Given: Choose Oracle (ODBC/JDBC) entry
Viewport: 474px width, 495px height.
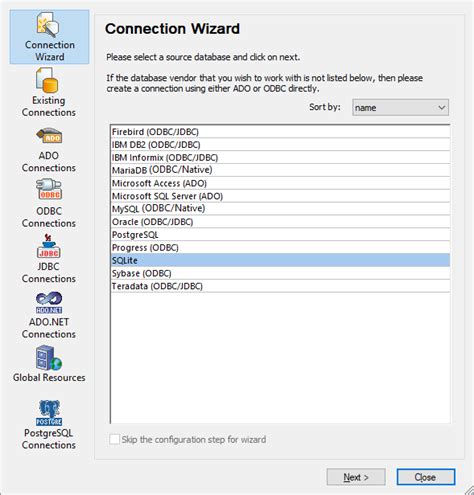Looking at the screenshot, I should point(280,222).
